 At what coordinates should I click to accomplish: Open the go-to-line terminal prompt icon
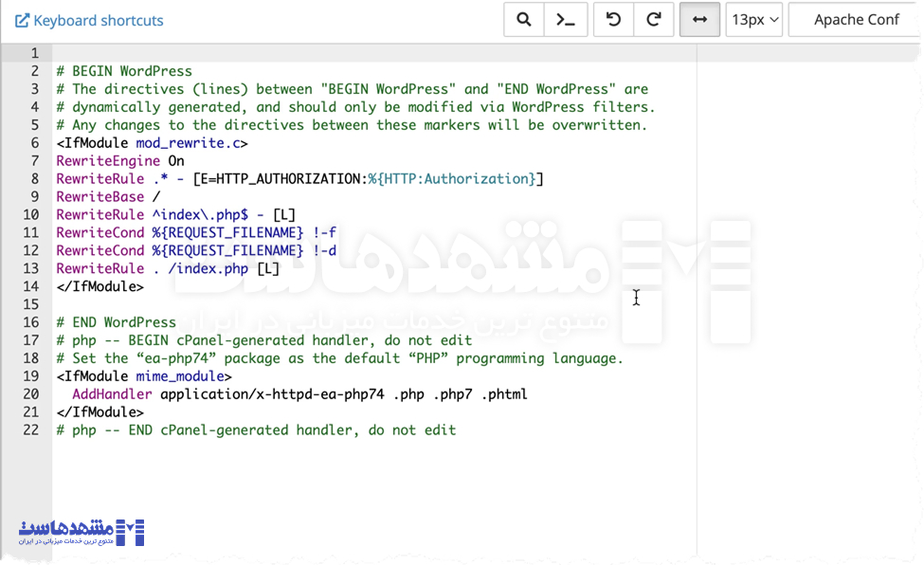pyautogui.click(x=566, y=20)
